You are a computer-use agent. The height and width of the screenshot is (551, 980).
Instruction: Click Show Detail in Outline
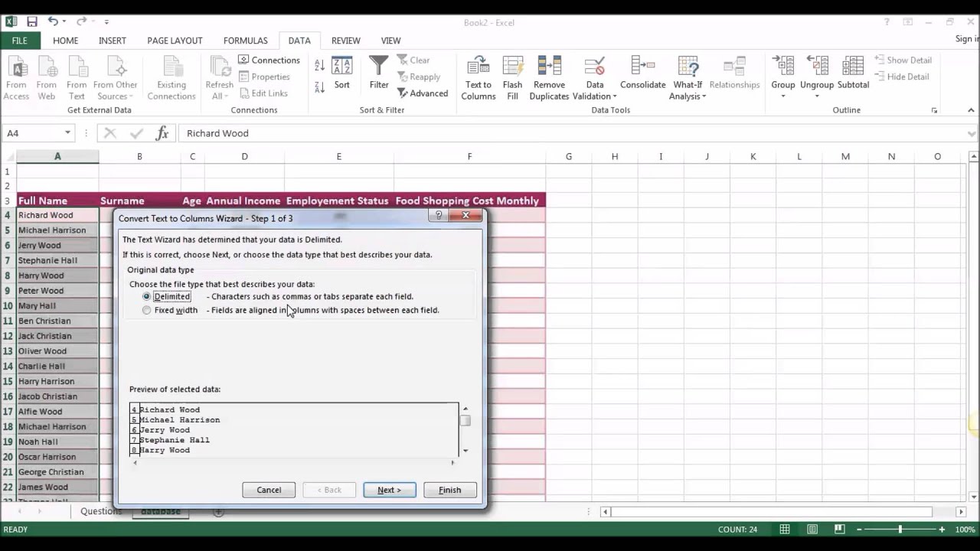click(x=902, y=60)
